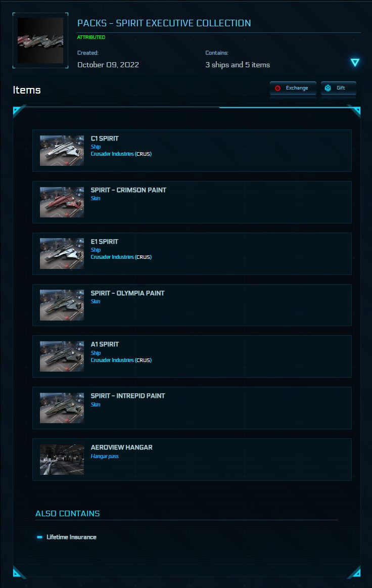The image size is (372, 588).
Task: Select the Aeroview Hangar thumbnail
Action: point(62,460)
